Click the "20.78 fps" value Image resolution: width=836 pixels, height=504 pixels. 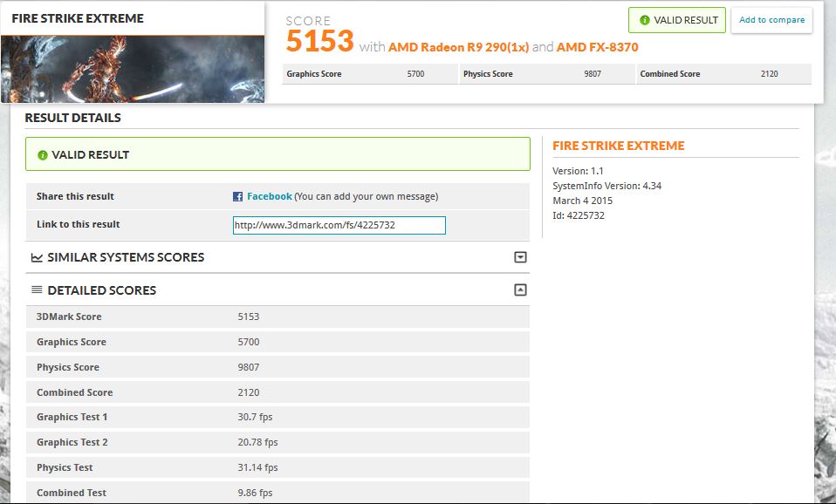tap(257, 442)
